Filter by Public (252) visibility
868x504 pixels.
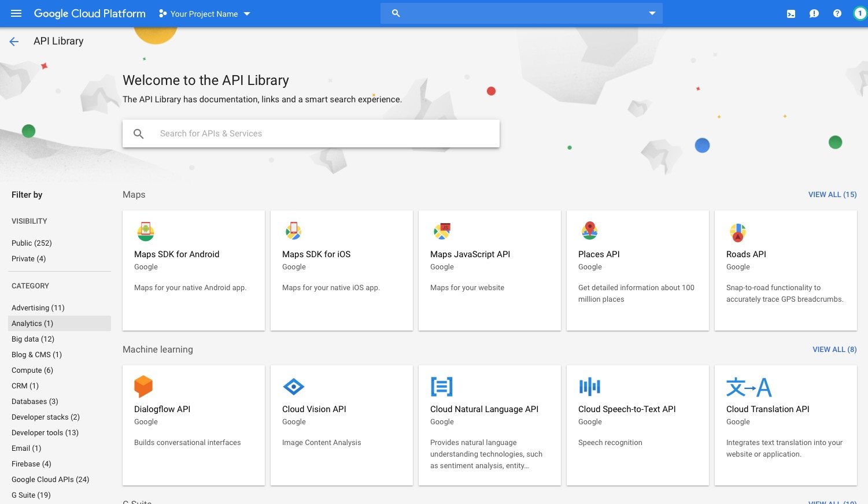pyautogui.click(x=32, y=243)
